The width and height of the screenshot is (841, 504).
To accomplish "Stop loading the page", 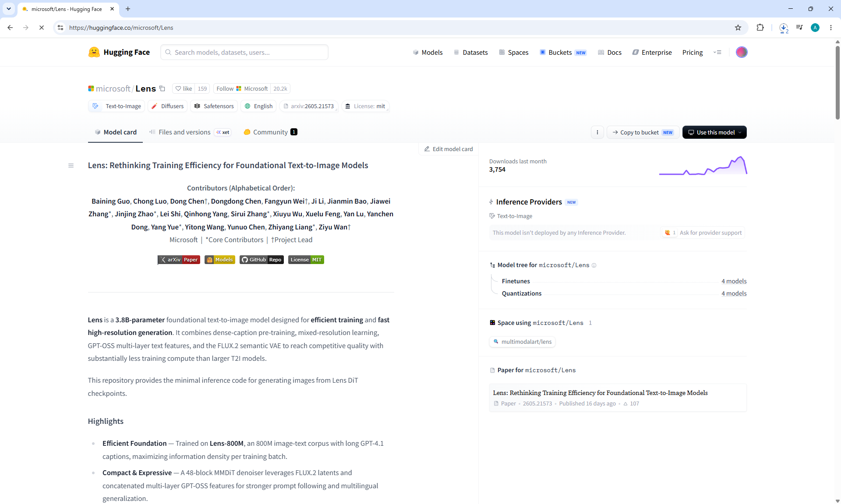I will pos(42,28).
